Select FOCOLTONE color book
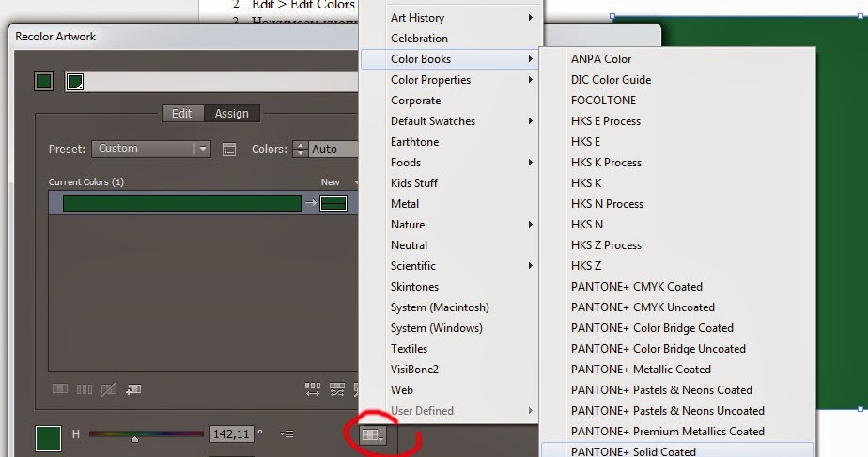Image resolution: width=868 pixels, height=457 pixels. 677,101
